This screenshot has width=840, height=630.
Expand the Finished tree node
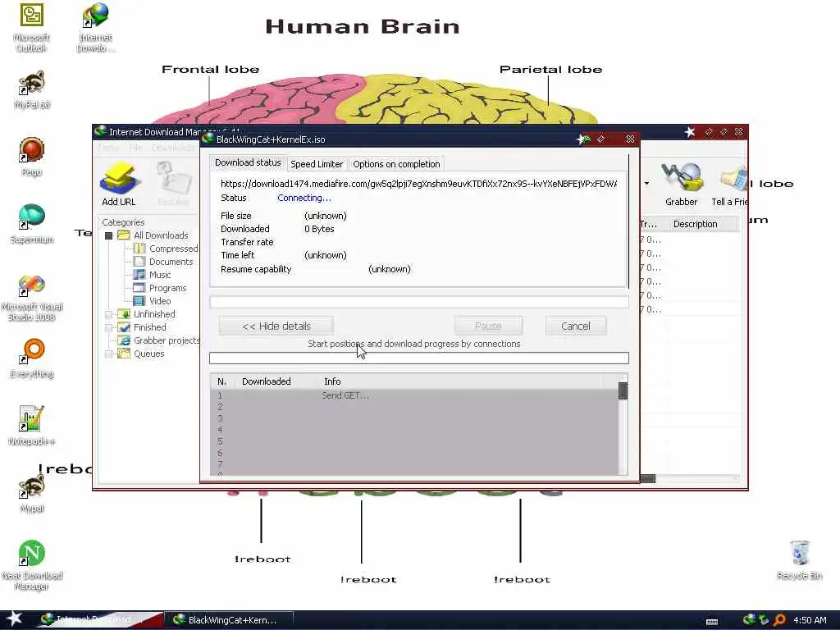[109, 327]
